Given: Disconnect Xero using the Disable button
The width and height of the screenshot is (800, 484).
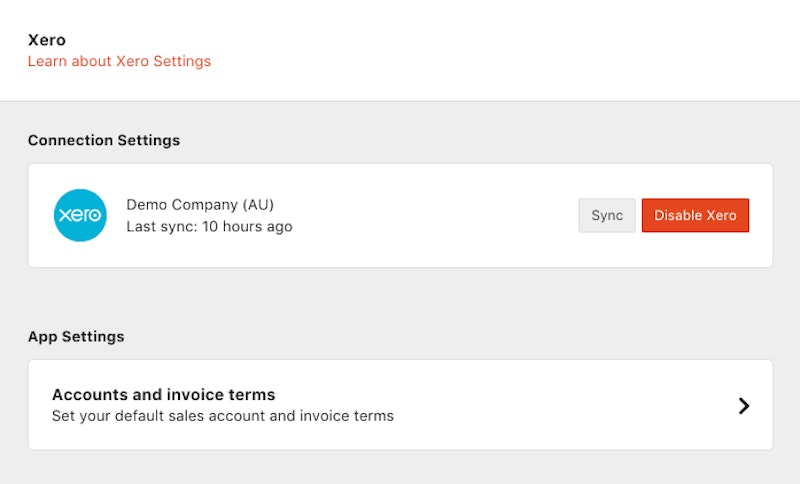Looking at the screenshot, I should 695,215.
